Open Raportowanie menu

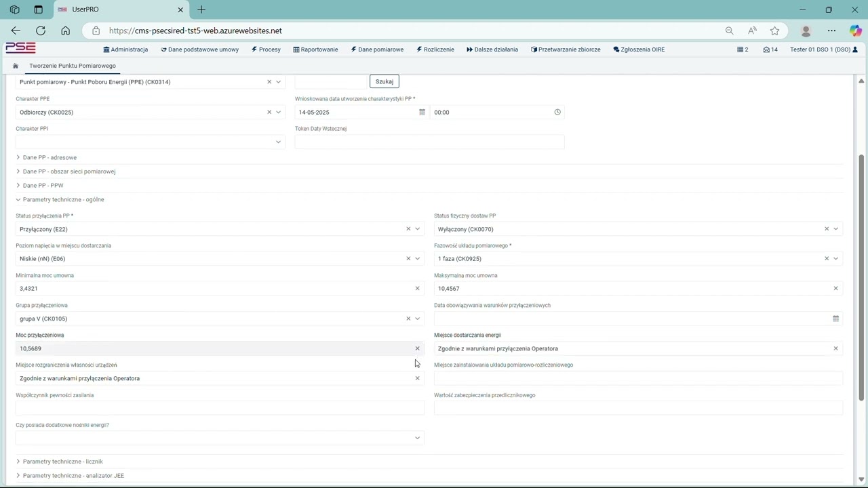coord(315,49)
